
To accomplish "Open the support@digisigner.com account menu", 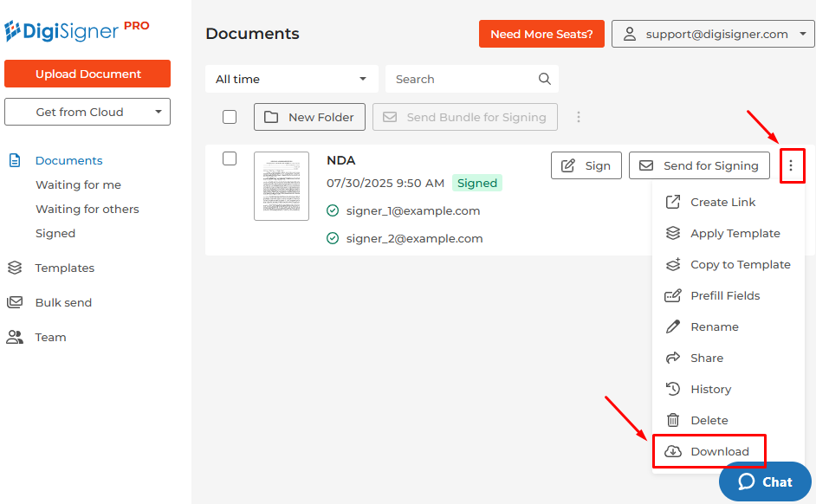I will click(713, 35).
